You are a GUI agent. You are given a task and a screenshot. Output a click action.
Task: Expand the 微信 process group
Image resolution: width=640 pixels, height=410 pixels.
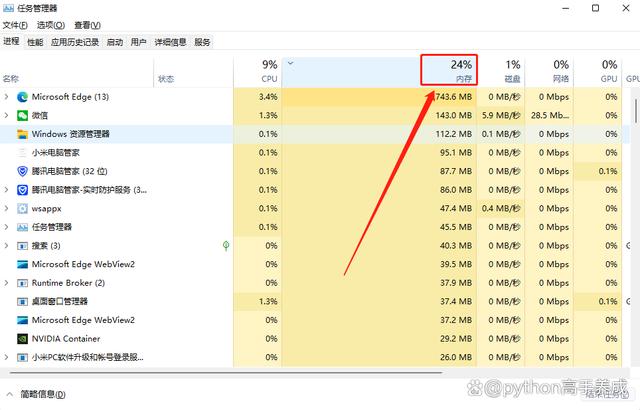pos(6,115)
